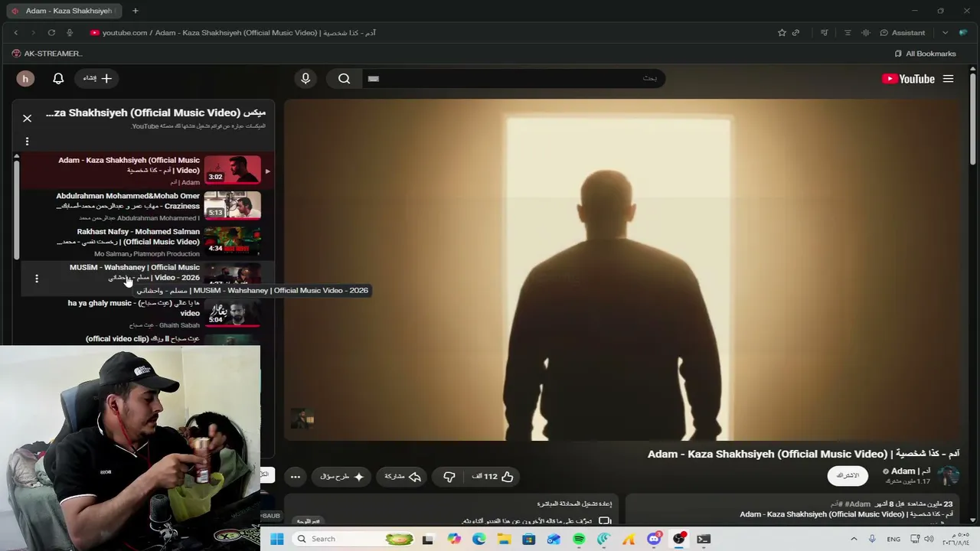Open the mix playlist options menu
This screenshot has height=551, width=980.
(x=27, y=141)
